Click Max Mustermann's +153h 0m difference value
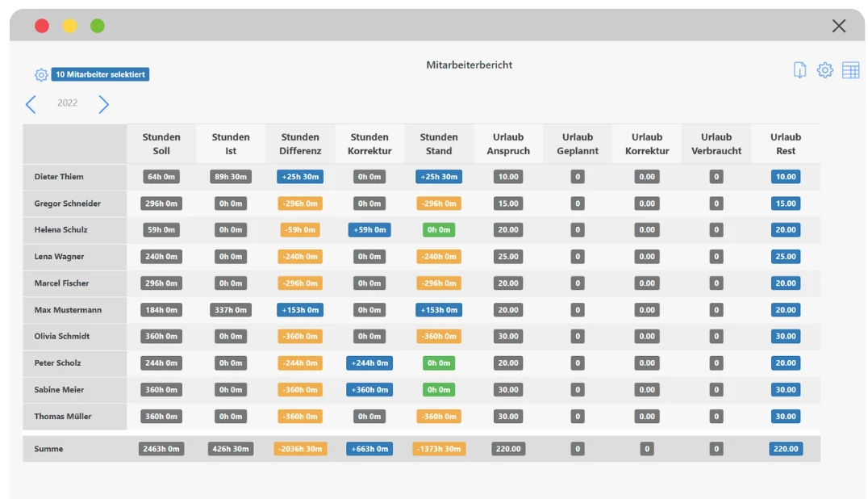 pyautogui.click(x=300, y=309)
